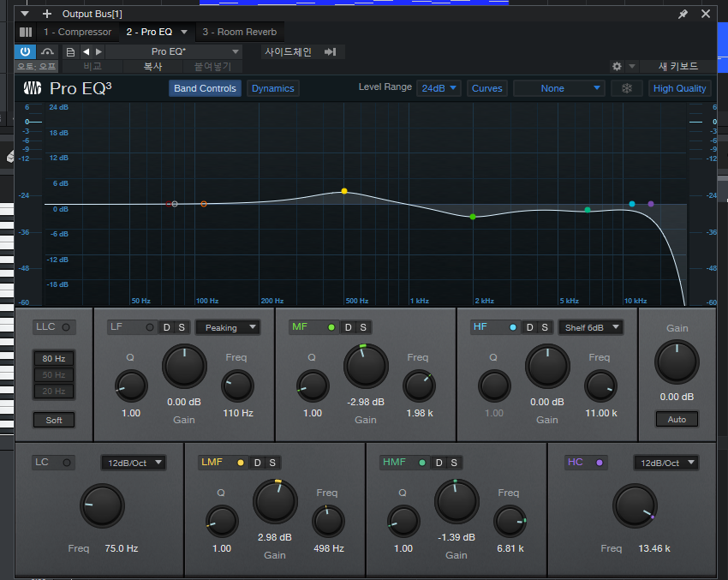Screen dimensions: 728x580
Task: Go to next preset arrow
Action: coord(98,52)
